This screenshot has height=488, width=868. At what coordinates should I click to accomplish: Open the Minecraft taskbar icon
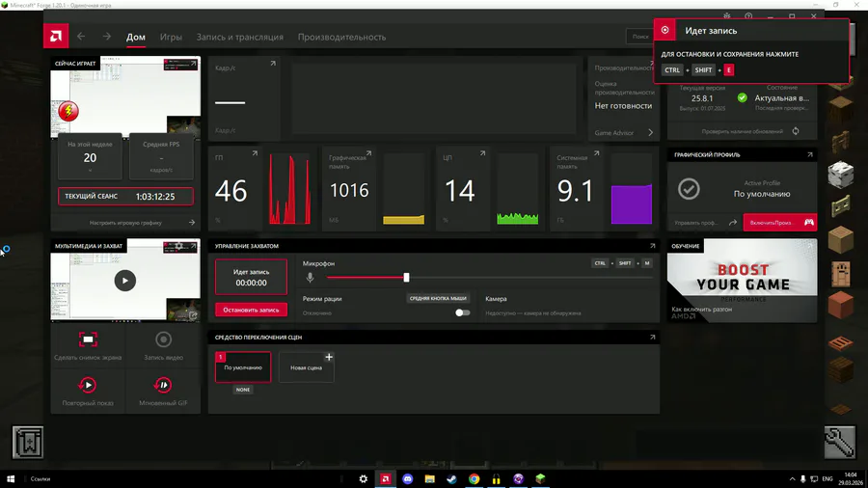[540, 478]
